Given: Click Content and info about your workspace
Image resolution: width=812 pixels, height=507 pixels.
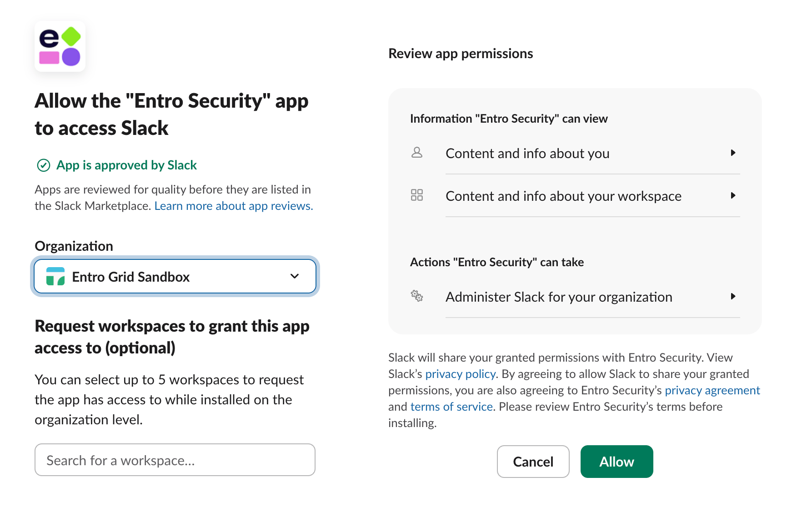Looking at the screenshot, I should 575,196.
